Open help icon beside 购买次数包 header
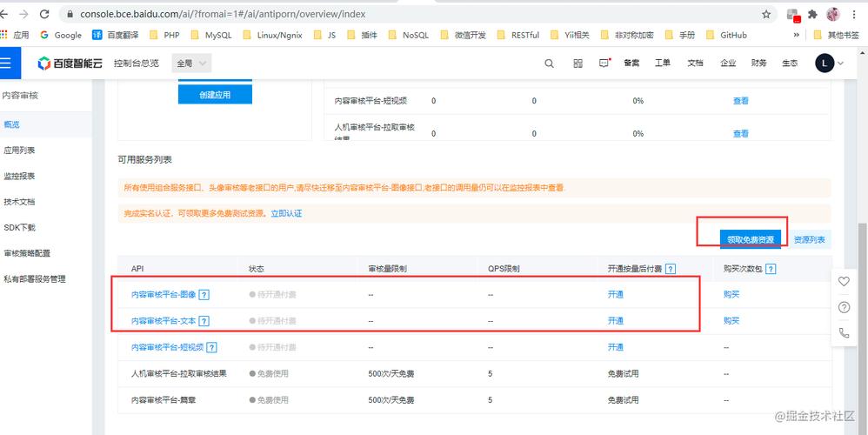 point(770,269)
